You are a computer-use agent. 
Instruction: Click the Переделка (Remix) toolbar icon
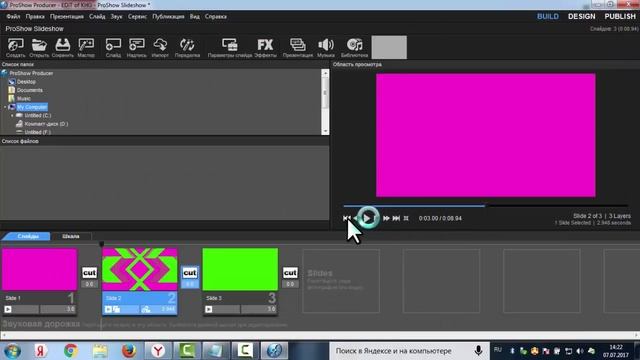coord(187,47)
